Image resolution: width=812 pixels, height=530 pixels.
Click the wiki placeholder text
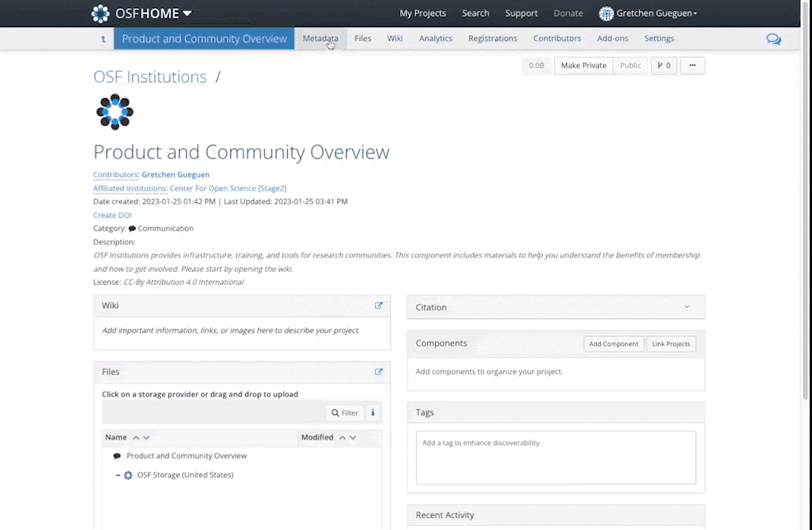tap(231, 331)
